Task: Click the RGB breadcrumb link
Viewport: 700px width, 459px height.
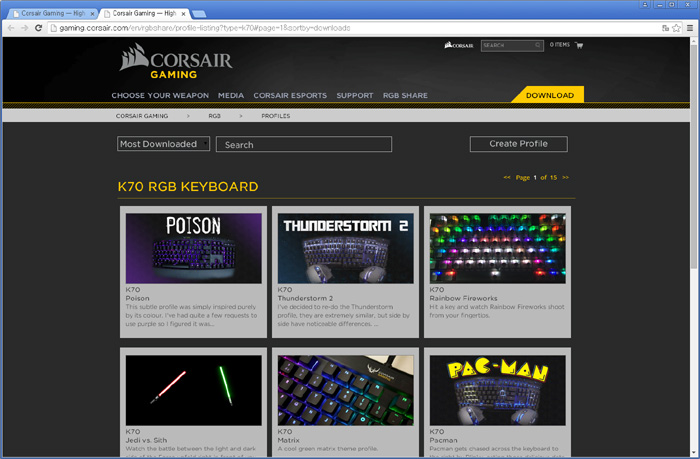Action: [214, 116]
